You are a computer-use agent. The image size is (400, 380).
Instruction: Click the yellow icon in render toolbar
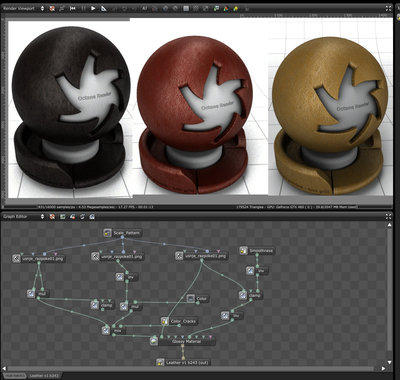tap(236, 9)
